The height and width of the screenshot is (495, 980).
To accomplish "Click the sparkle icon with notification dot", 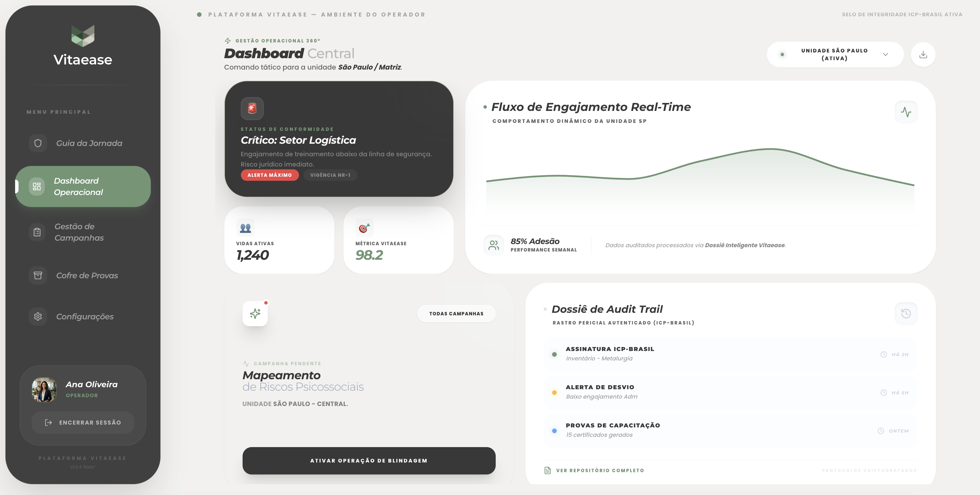I will tap(255, 314).
